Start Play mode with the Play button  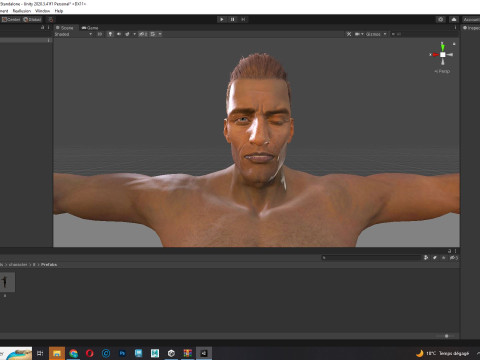point(222,19)
